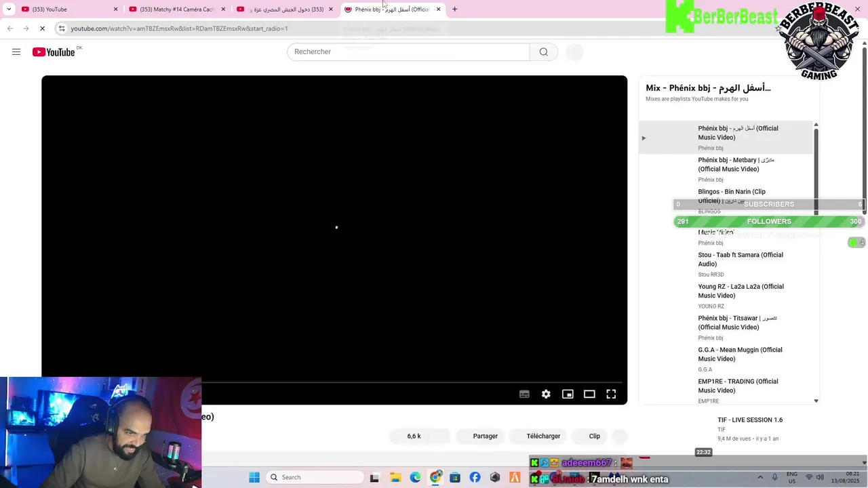
Task: Play 'Stou - Taab ft Samara' from the mix
Action: tap(726, 264)
